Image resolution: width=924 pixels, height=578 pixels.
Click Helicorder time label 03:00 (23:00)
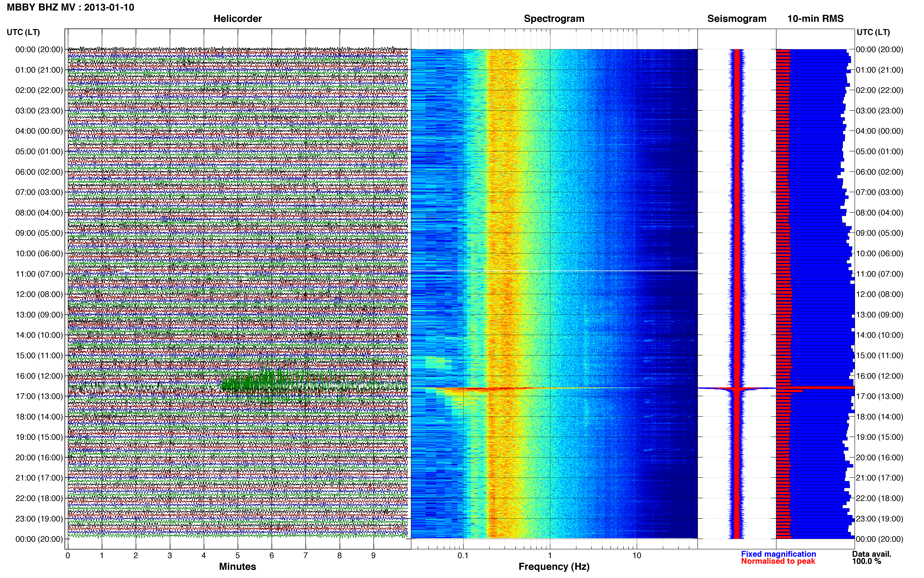coord(39,111)
